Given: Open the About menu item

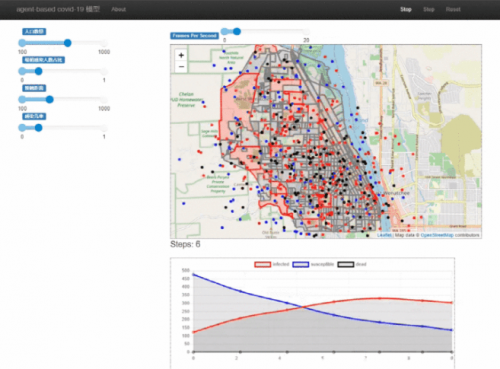Looking at the screenshot, I should coord(118,9).
